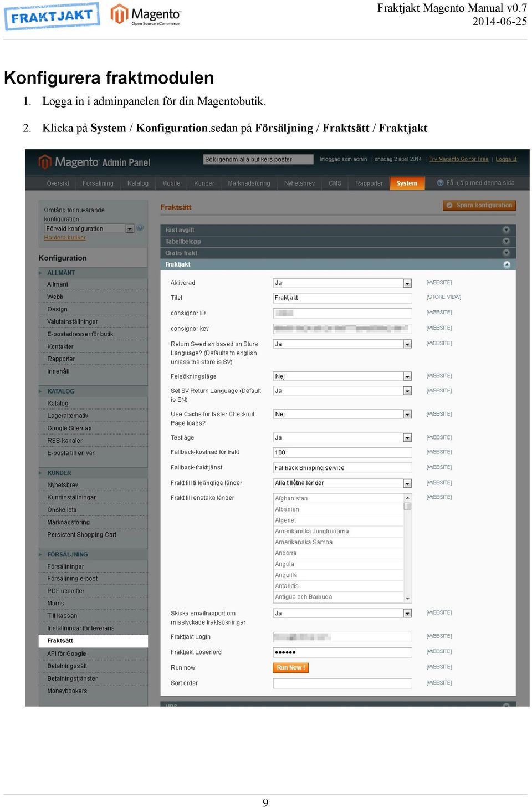Screen dimensions: 532x807
Task: Open the Skicka emailrapport dropdown
Action: pos(342,613)
